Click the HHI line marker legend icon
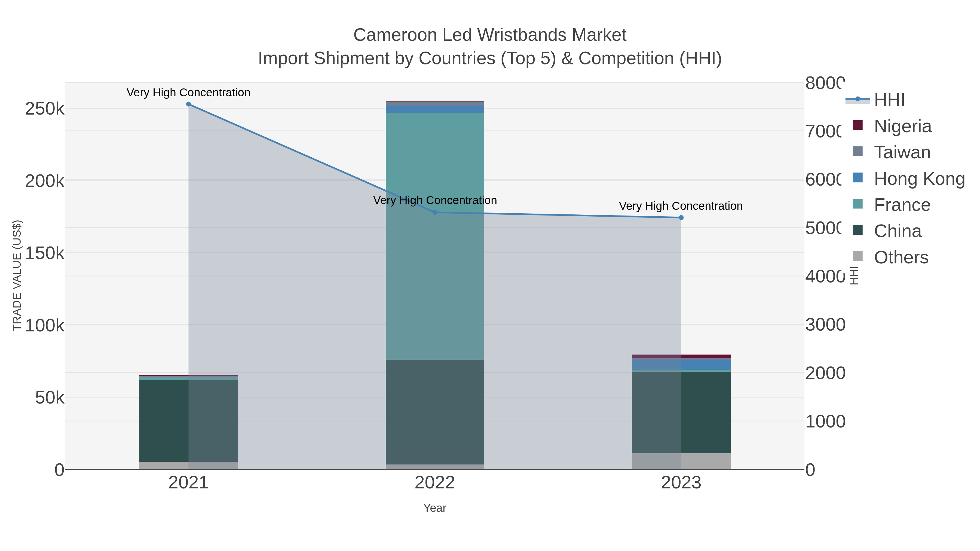The height and width of the screenshot is (551, 980). [x=857, y=99]
